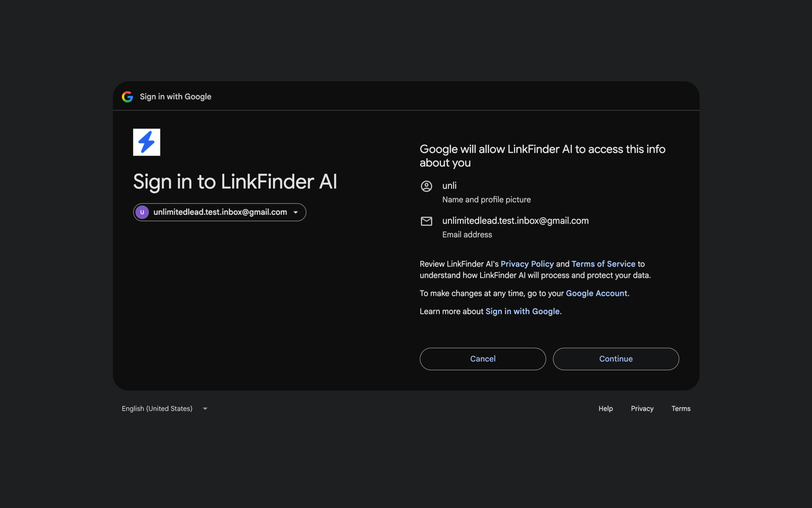The height and width of the screenshot is (508, 812).
Task: Click the LinkFinder AI lightning bolt logo
Action: (x=147, y=142)
